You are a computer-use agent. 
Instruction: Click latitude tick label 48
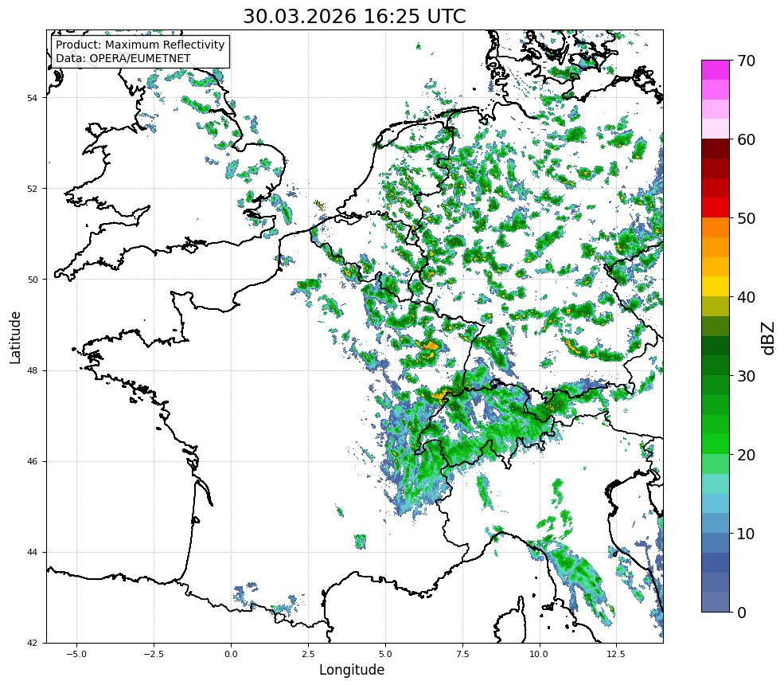pos(32,370)
